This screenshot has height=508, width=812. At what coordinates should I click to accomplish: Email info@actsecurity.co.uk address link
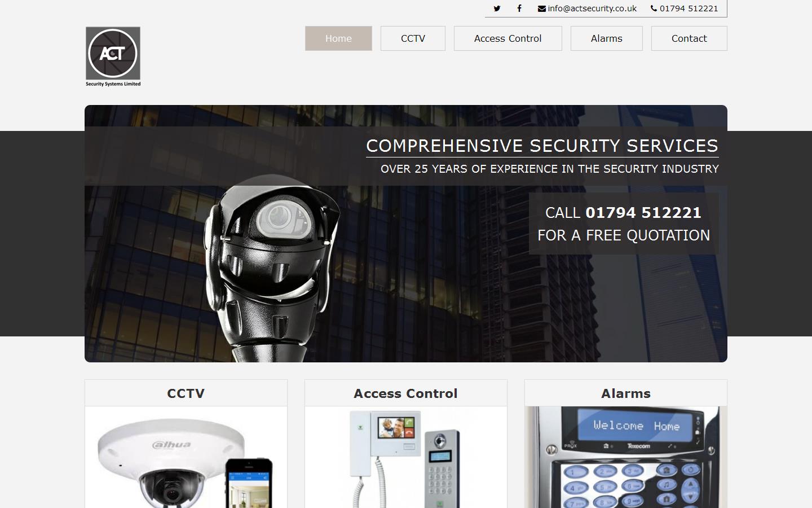(x=592, y=8)
